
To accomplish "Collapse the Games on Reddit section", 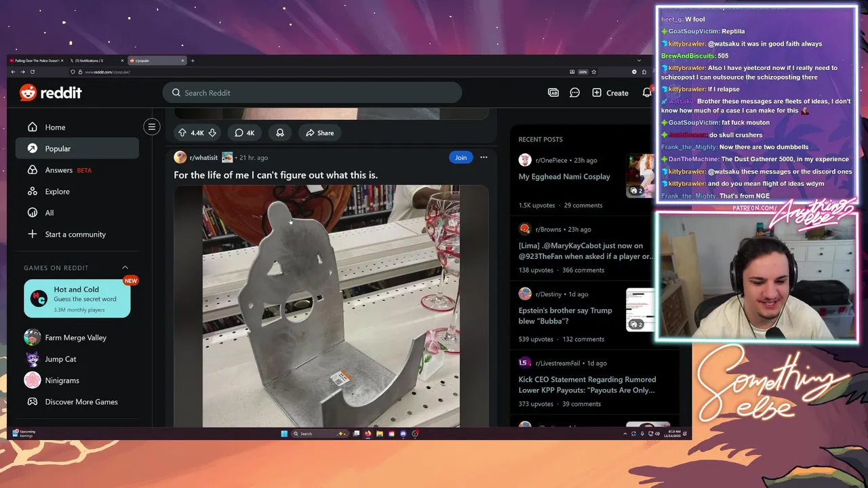I will point(125,268).
